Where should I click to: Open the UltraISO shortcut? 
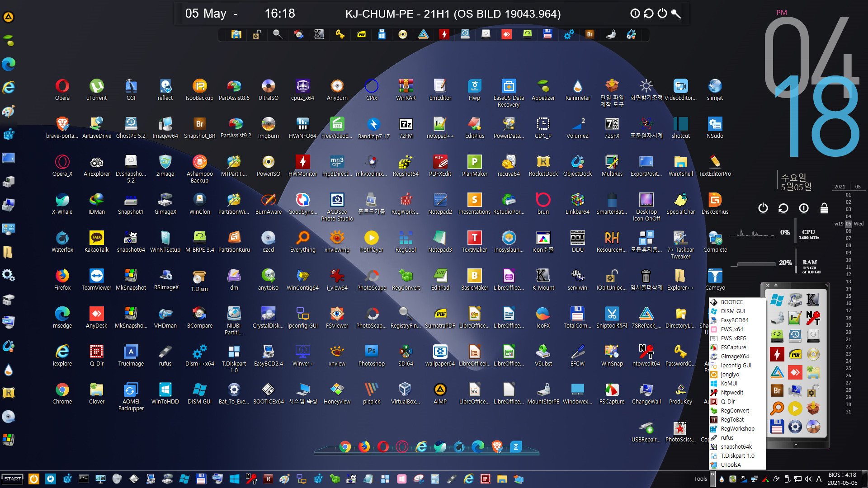(x=268, y=89)
